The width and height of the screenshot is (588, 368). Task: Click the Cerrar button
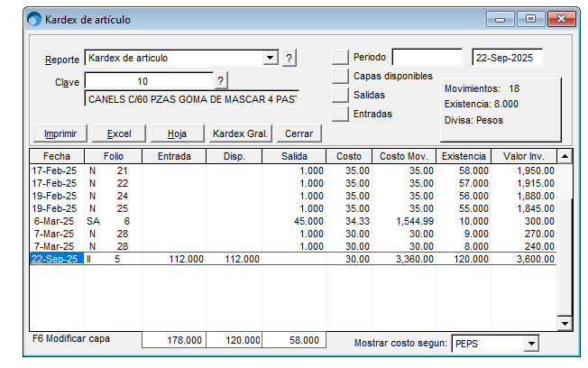click(x=299, y=133)
